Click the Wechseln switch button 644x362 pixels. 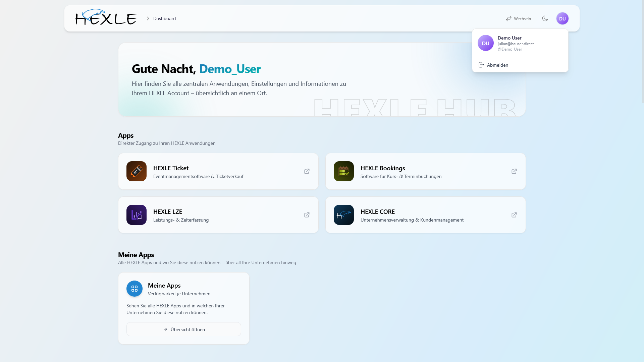(518, 18)
